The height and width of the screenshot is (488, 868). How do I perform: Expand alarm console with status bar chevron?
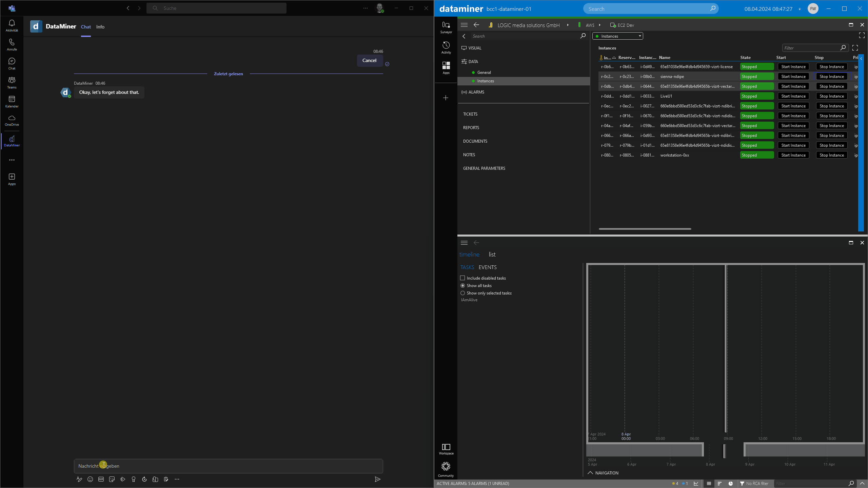coord(862,484)
